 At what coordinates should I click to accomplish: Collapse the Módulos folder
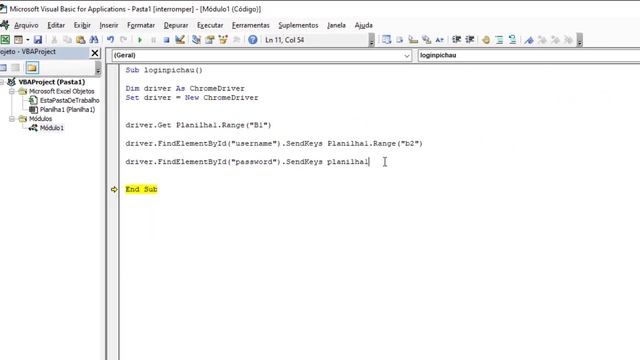[12, 119]
